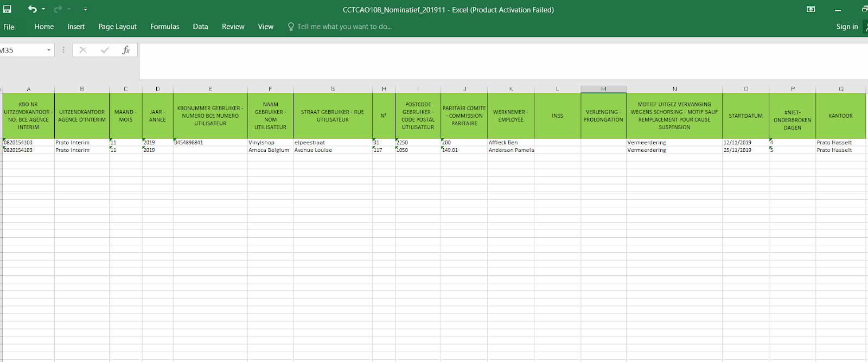Screen dimensions: 868x362
Task: Select the MOTIEF UITGEZ VERVANGING header cell
Action: pyautogui.click(x=674, y=116)
